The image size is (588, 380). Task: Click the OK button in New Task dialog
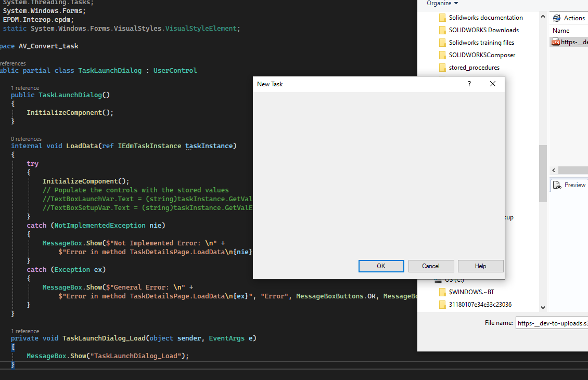tap(381, 266)
